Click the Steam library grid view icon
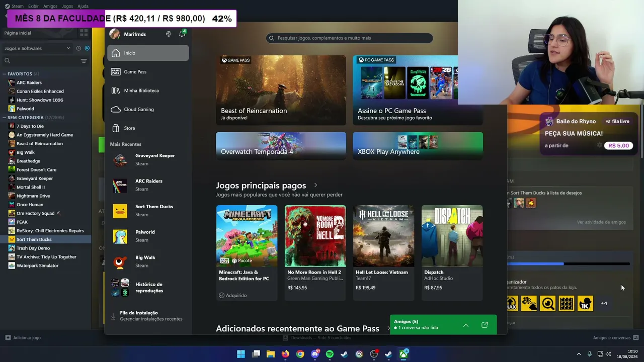 [x=84, y=33]
